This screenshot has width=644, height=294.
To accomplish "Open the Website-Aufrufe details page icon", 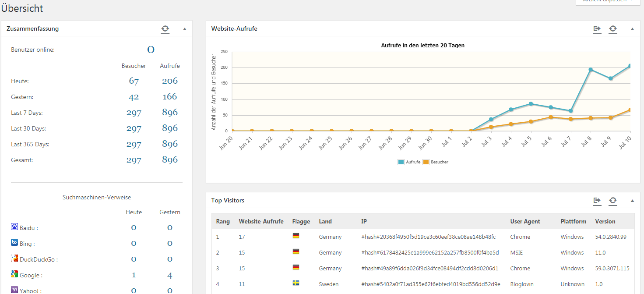I will 597,29.
